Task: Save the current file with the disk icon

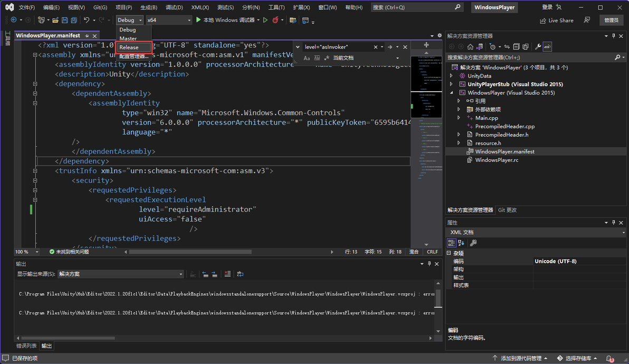Action: coord(64,20)
